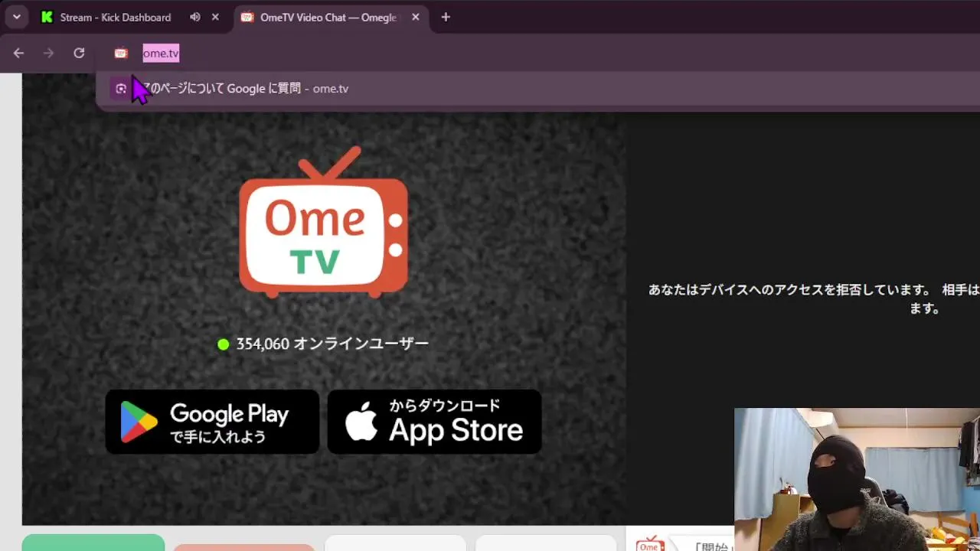Click the Kick favicon on first tab
The height and width of the screenshot is (551, 980).
tap(47, 17)
